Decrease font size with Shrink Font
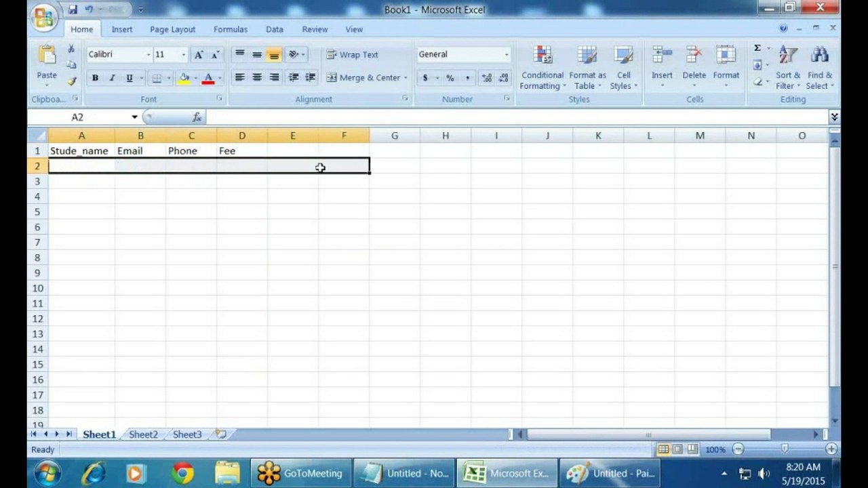The width and height of the screenshot is (868, 488). coord(215,55)
